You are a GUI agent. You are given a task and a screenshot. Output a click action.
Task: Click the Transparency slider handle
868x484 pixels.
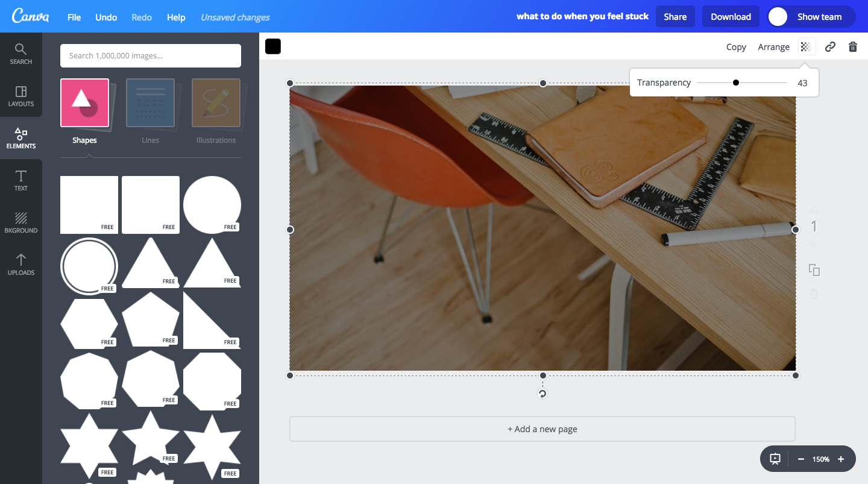tap(735, 83)
